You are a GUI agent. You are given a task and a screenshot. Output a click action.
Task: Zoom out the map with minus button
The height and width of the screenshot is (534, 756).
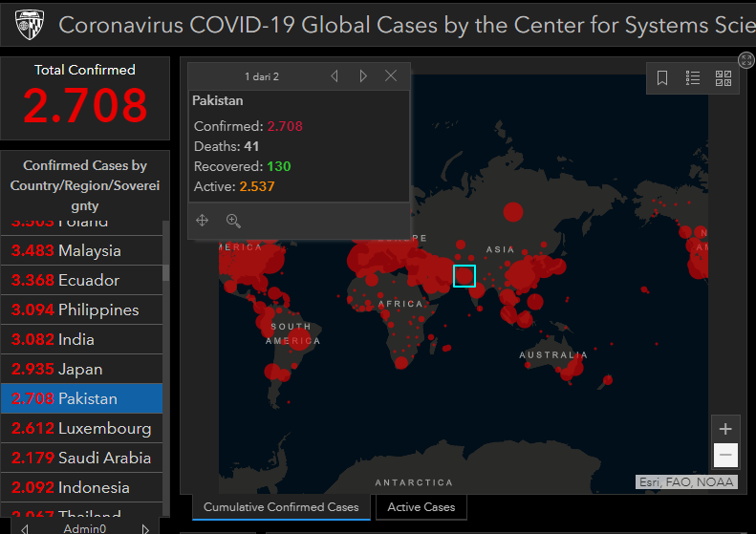point(725,455)
